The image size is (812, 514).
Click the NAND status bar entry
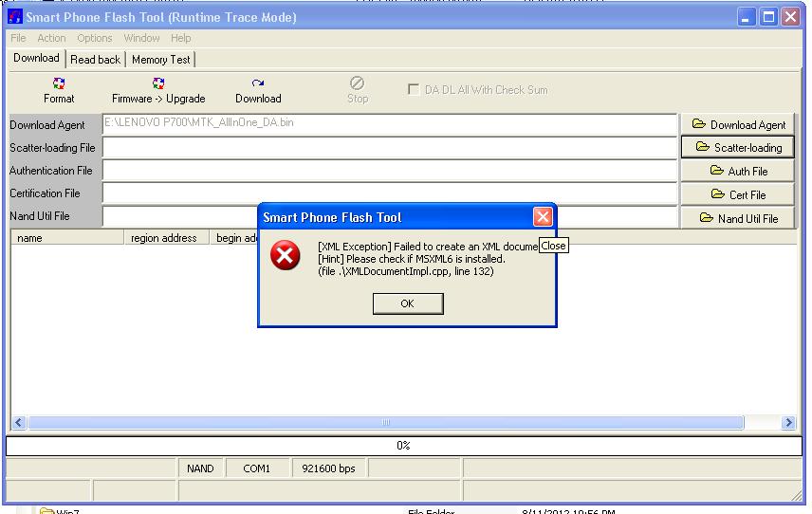click(200, 468)
